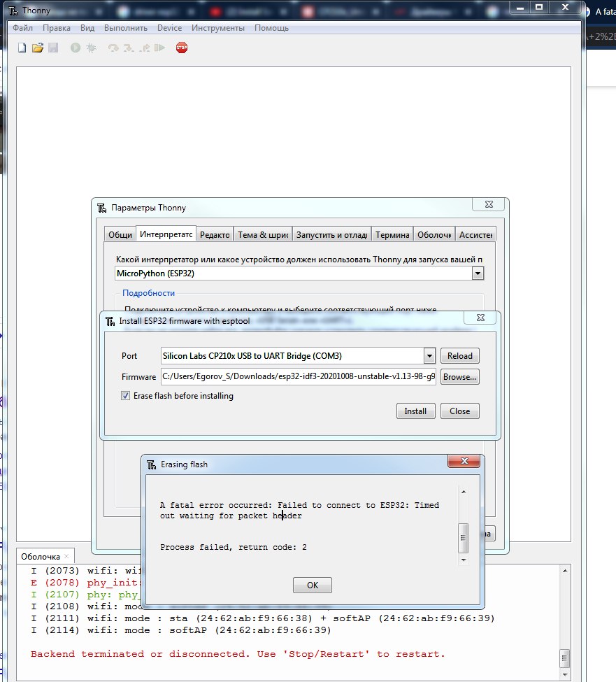This screenshot has height=682, width=616.
Task: Stop the backend with red STOP icon
Action: click(x=182, y=48)
